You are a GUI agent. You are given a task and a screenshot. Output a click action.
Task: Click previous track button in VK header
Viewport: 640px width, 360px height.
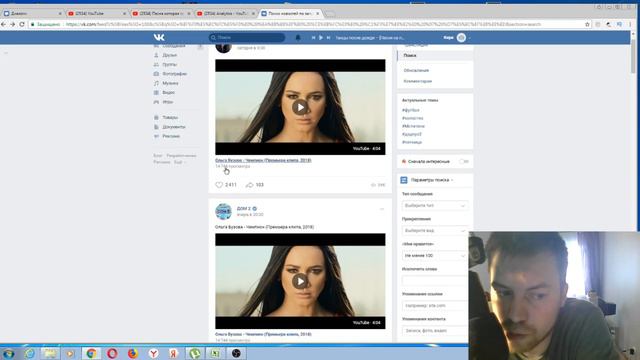[x=313, y=38]
